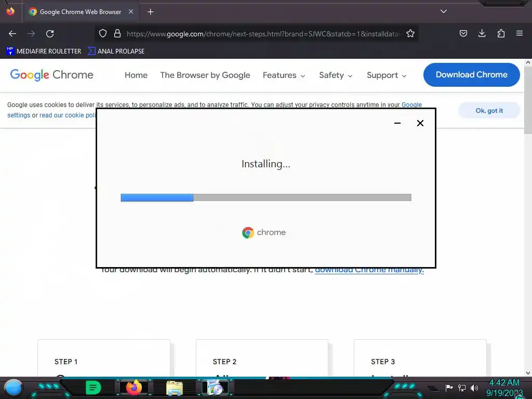532x399 pixels.
Task: Open a new browser tab
Action: 150,12
